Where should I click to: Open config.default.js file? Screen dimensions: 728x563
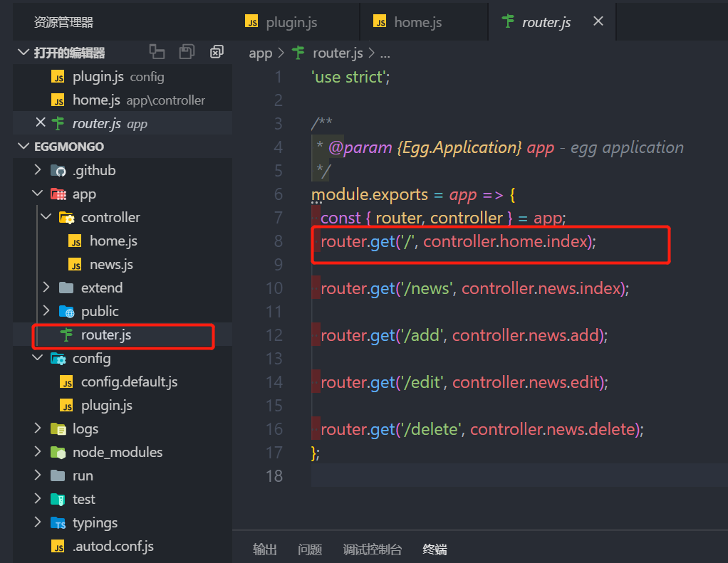(x=128, y=382)
